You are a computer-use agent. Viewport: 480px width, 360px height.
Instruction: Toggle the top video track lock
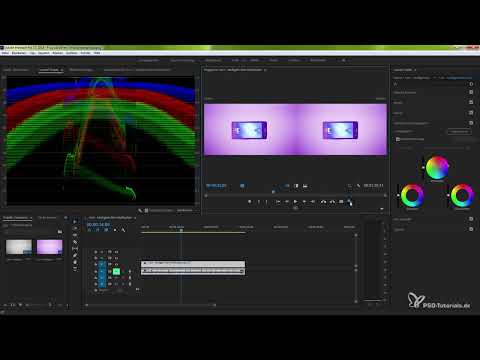pyautogui.click(x=102, y=252)
